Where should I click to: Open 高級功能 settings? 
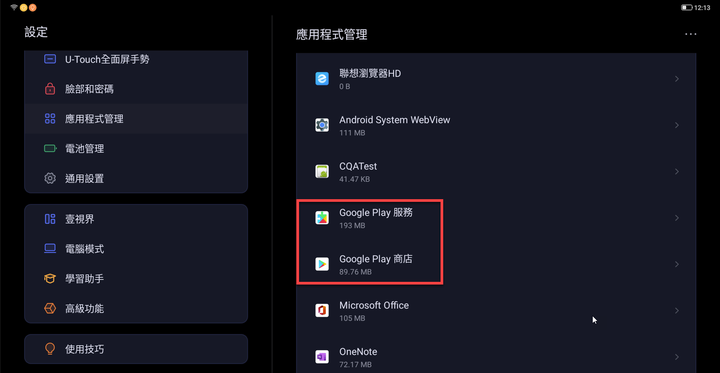(x=136, y=308)
